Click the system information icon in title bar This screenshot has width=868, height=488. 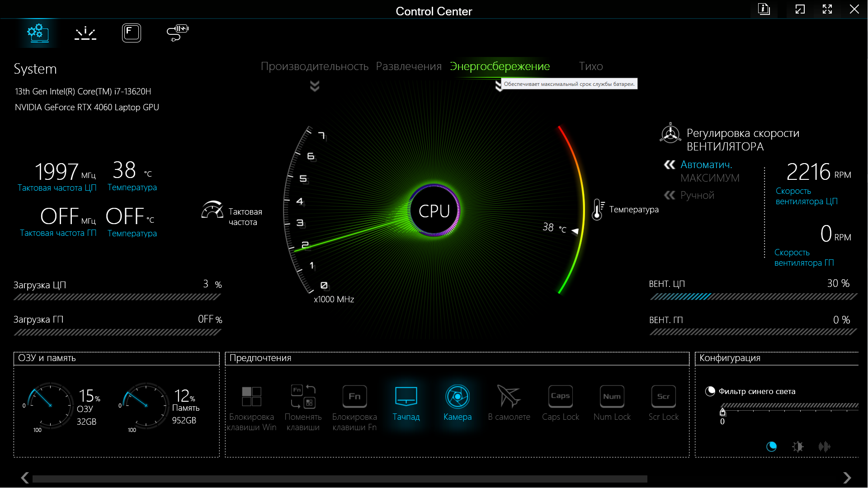(x=764, y=9)
